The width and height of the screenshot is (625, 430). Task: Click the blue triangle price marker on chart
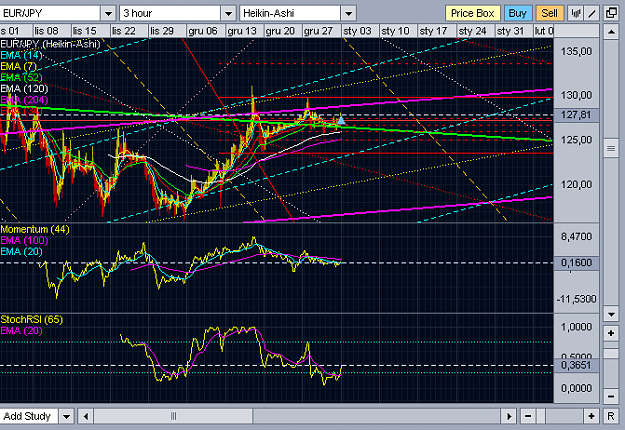341,119
